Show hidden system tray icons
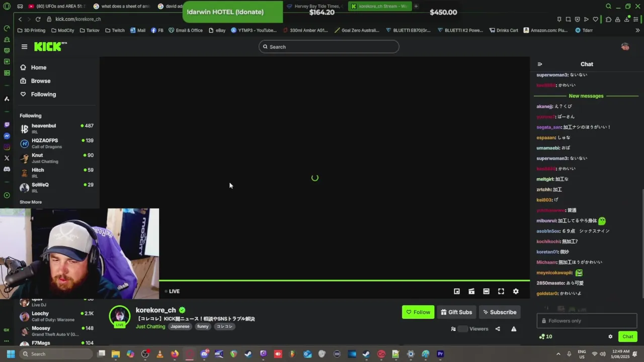Image resolution: width=644 pixels, height=362 pixels. pyautogui.click(x=558, y=354)
